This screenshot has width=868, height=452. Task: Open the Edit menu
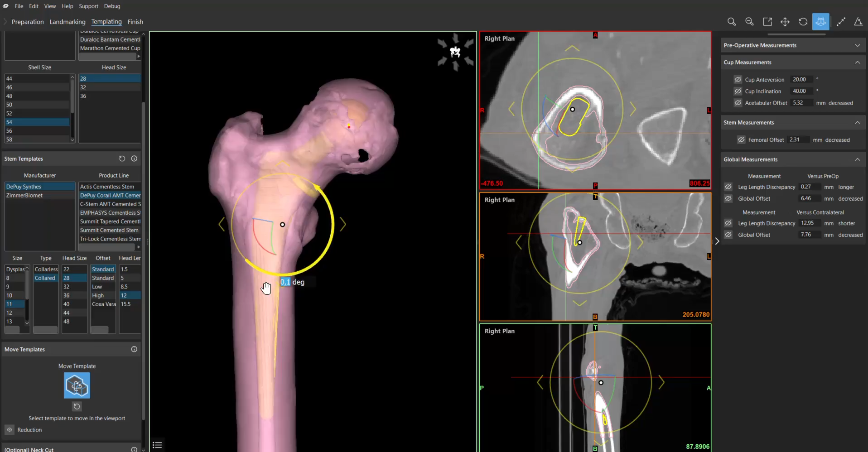[34, 6]
